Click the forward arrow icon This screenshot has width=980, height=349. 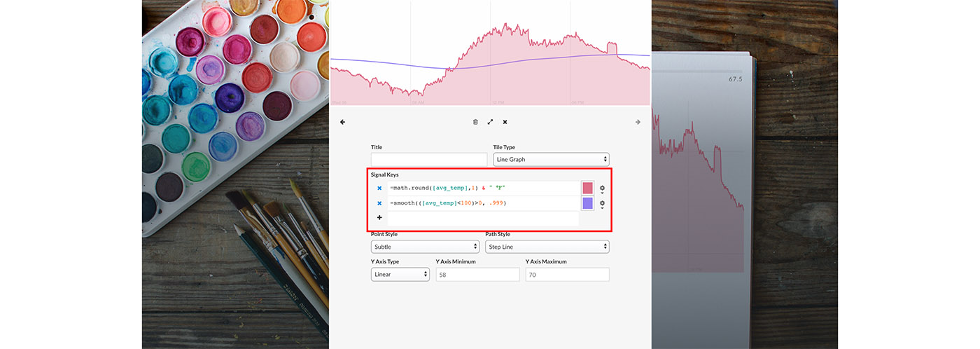638,122
